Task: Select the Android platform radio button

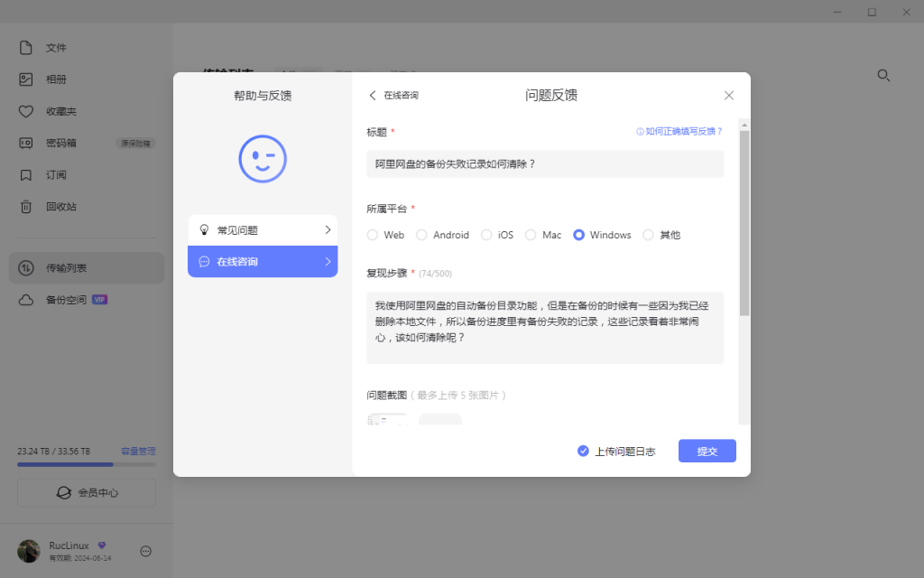Action: tap(421, 235)
